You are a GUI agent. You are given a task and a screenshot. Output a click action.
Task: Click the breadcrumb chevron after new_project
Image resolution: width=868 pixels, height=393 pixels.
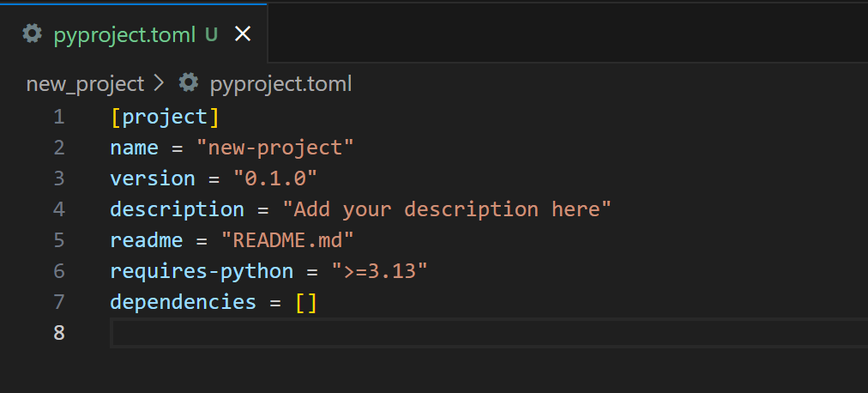159,83
